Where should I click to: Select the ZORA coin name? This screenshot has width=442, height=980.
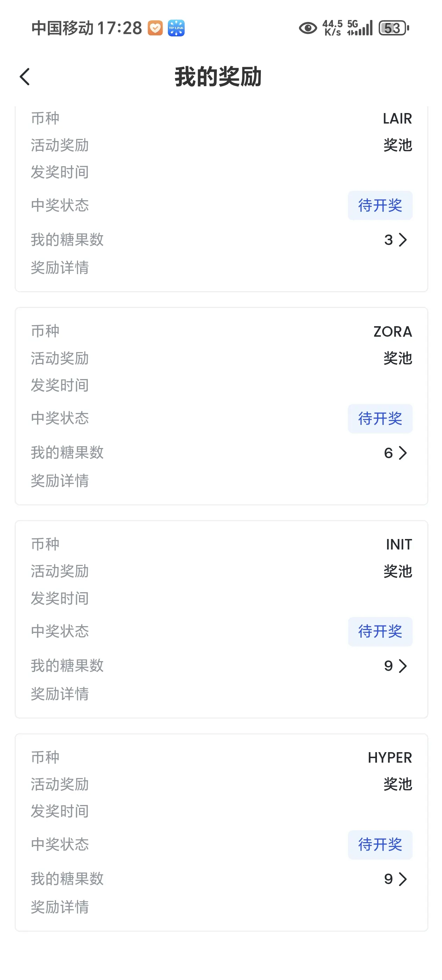[x=393, y=332]
